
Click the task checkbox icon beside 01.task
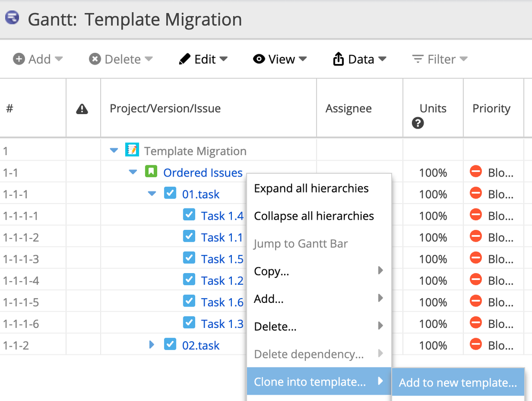point(170,193)
